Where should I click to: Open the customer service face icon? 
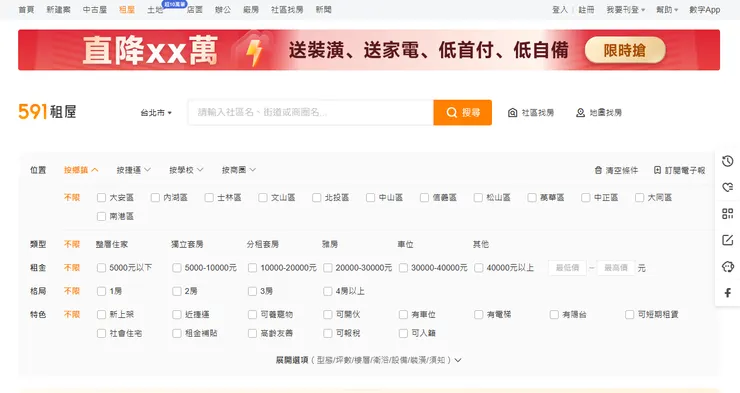click(x=727, y=267)
